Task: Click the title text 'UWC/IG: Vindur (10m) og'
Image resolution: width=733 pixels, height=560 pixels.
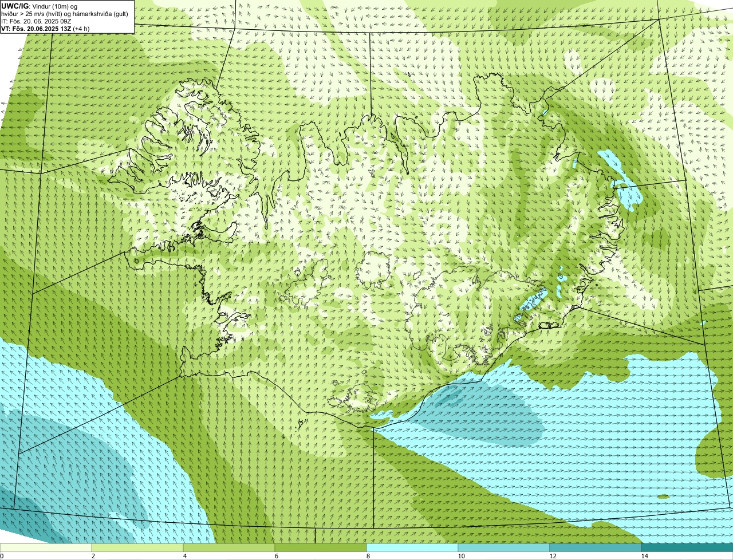Action: tap(40, 6)
